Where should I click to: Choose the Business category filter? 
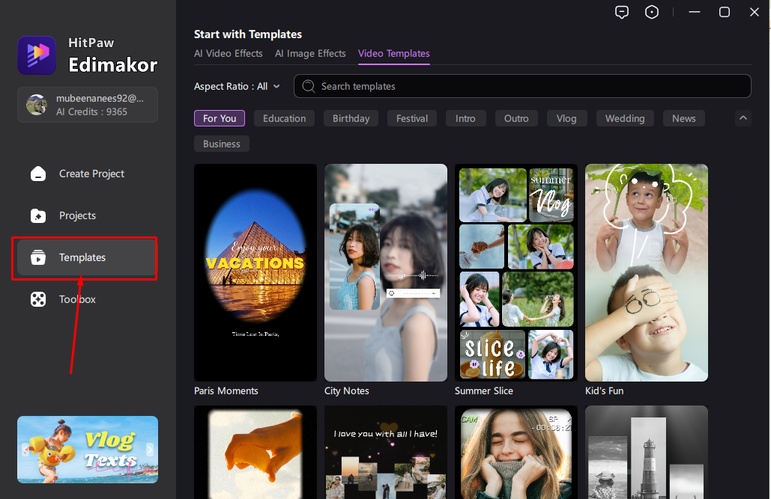(x=221, y=144)
